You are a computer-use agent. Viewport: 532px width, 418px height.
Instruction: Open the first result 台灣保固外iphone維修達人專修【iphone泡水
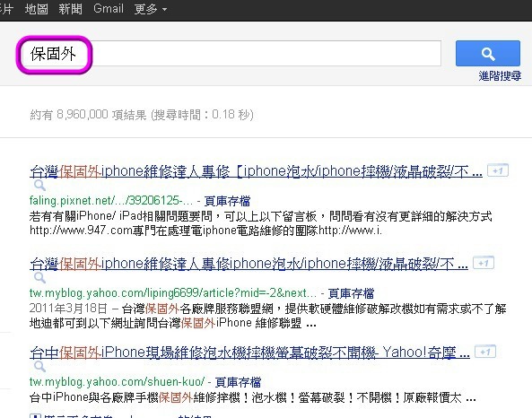tap(256, 171)
